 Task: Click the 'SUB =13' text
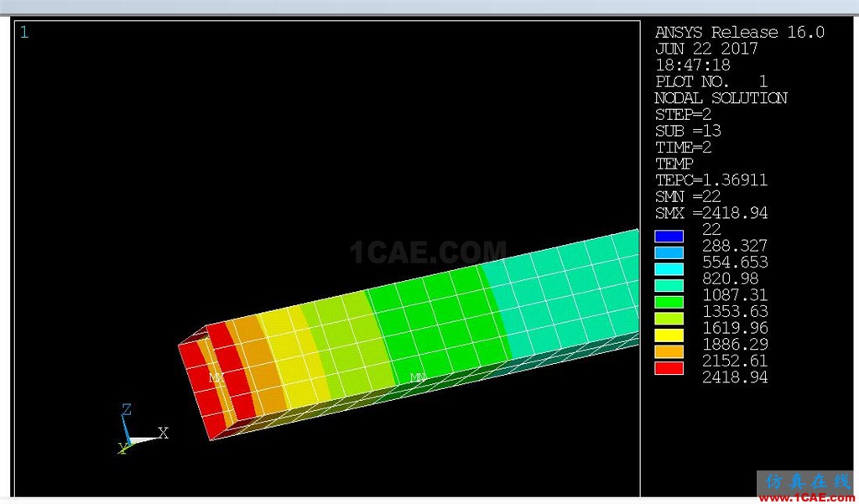pos(688,131)
